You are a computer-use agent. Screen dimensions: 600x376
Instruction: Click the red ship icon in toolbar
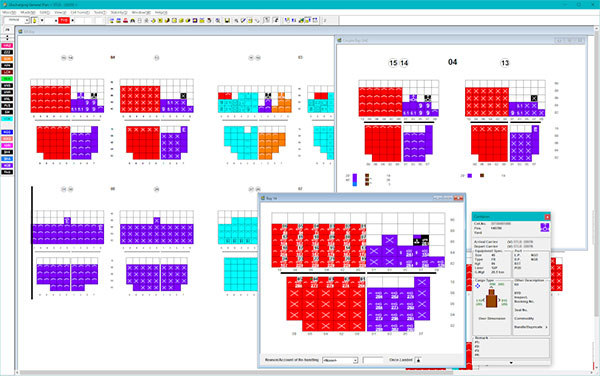click(125, 21)
